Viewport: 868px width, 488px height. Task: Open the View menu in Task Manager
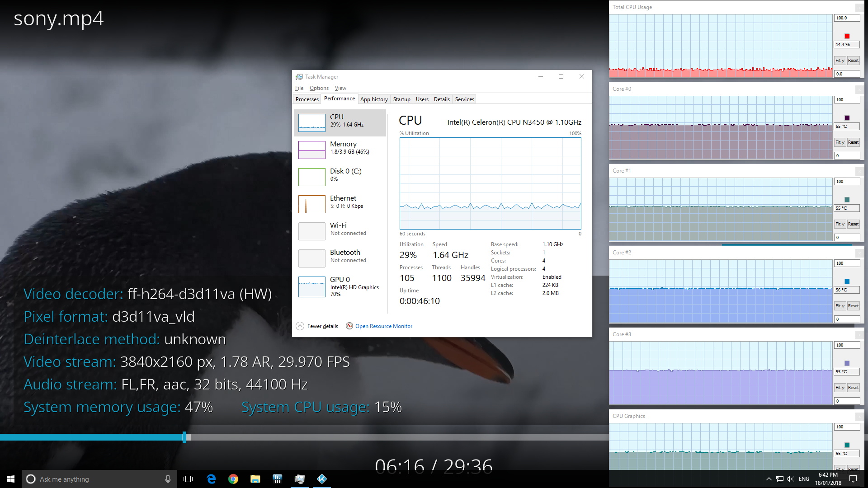click(x=340, y=88)
